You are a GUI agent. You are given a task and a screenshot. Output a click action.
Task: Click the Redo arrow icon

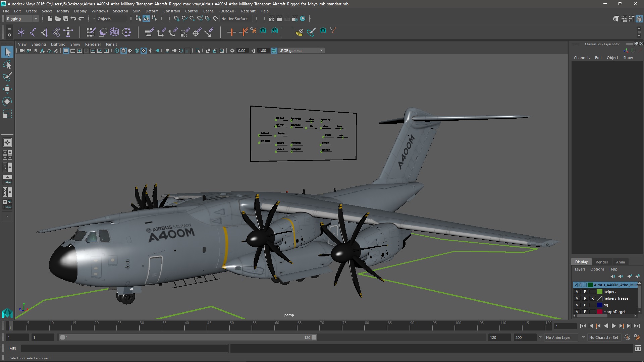(81, 19)
